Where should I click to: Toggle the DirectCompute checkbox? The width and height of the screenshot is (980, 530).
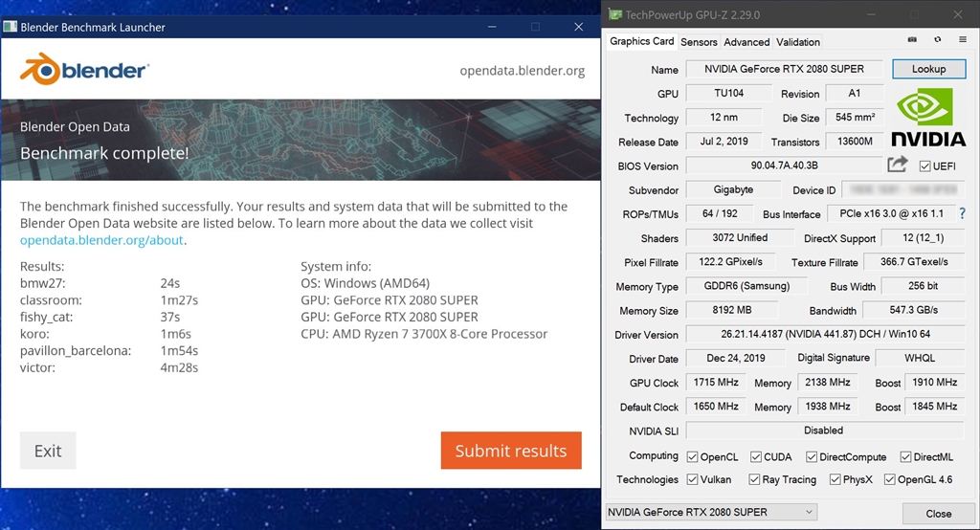pos(812,457)
